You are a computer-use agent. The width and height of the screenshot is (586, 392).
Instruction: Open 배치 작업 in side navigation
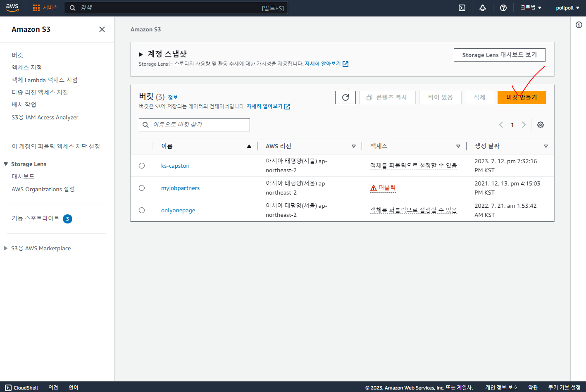point(24,105)
